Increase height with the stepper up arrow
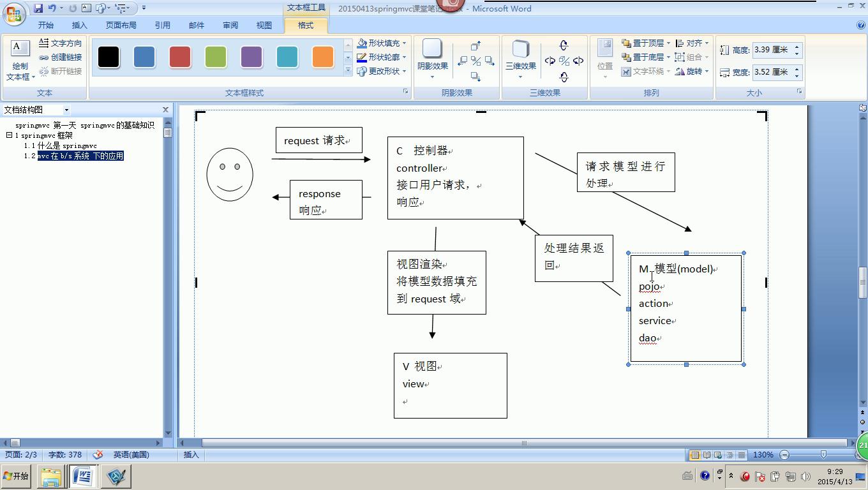 pyautogui.click(x=797, y=47)
